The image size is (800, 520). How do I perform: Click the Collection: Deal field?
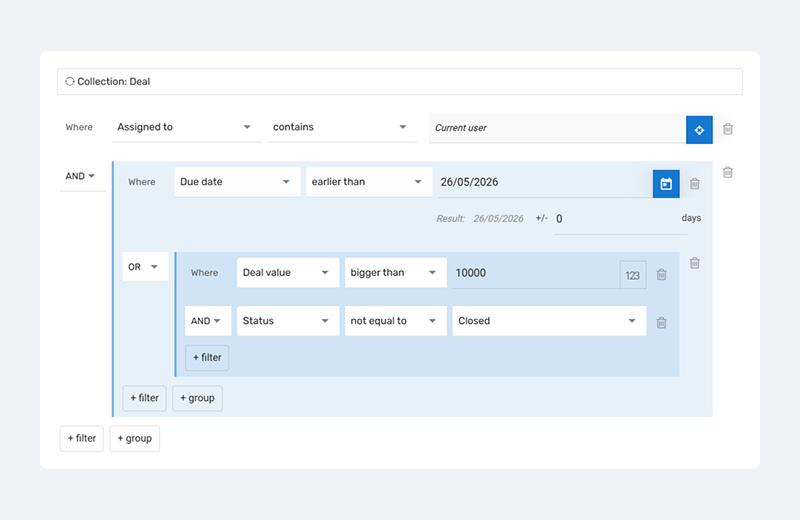[x=400, y=82]
